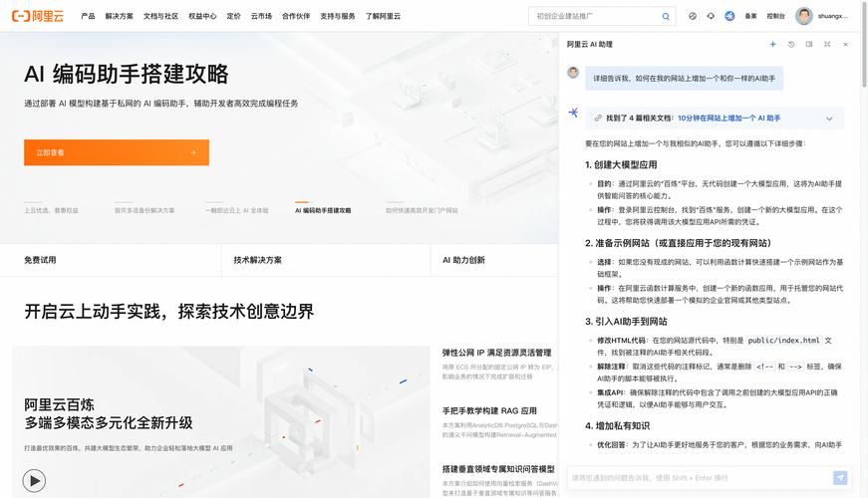Image resolution: width=868 pixels, height=498 pixels.
Task: Select the AI 编码助手搭建攻略 carousel tab
Action: coord(323,210)
